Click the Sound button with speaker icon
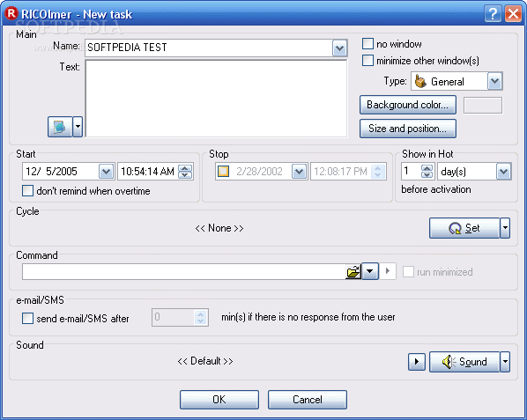Image resolution: width=527 pixels, height=420 pixels. point(464,362)
